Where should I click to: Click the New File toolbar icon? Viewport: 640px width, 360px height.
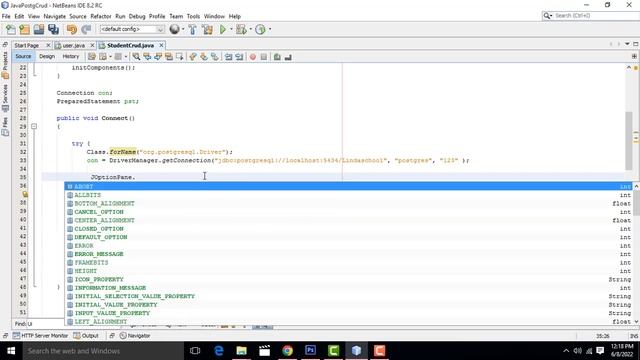(x=11, y=29)
